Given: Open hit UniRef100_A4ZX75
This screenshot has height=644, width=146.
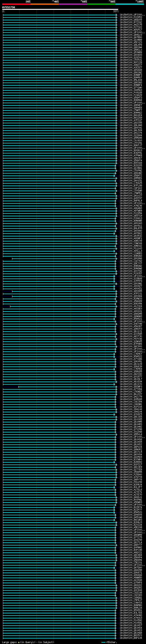Looking at the screenshot, I should 131,25.
